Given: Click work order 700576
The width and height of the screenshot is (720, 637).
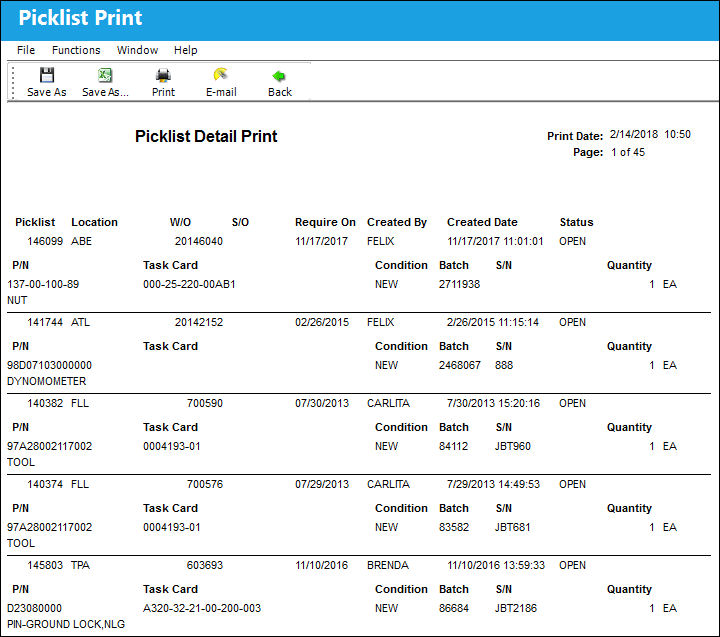Looking at the screenshot, I should [x=205, y=484].
